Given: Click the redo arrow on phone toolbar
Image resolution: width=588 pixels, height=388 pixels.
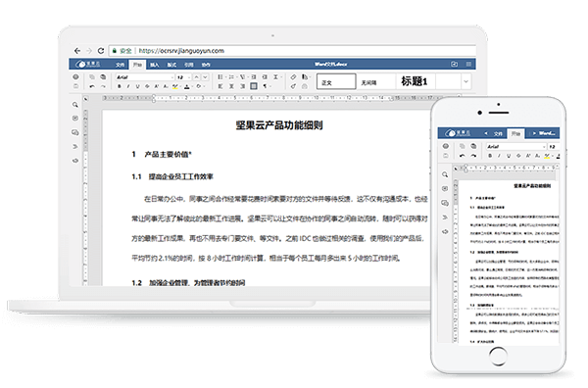Looking at the screenshot, I should point(473,156).
